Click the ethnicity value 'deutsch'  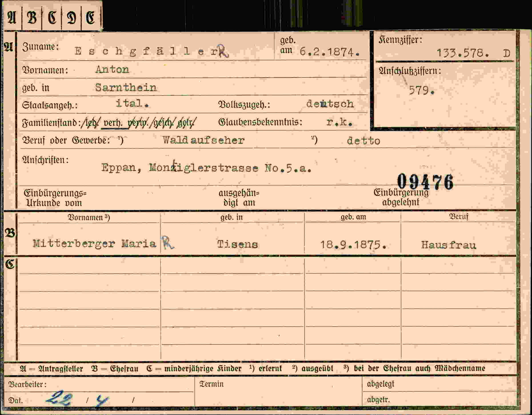point(330,104)
